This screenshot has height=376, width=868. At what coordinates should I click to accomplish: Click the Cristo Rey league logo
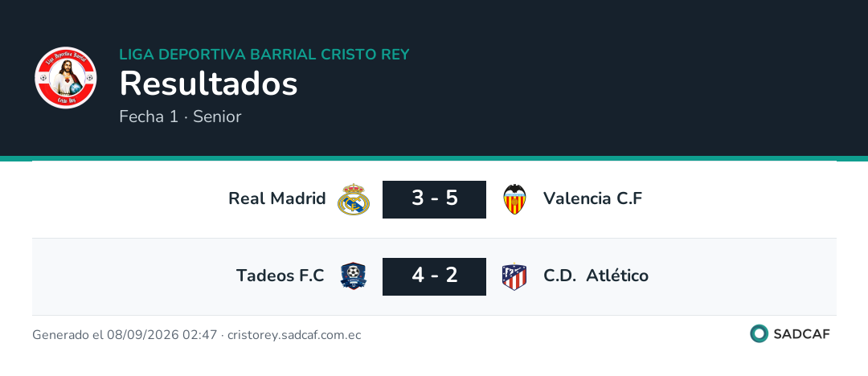coord(66,77)
